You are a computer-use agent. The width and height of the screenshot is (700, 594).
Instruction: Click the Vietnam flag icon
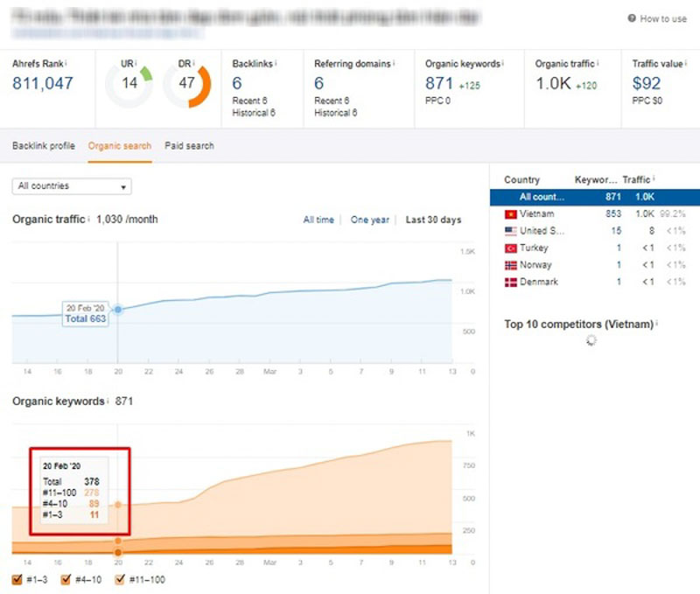click(511, 214)
